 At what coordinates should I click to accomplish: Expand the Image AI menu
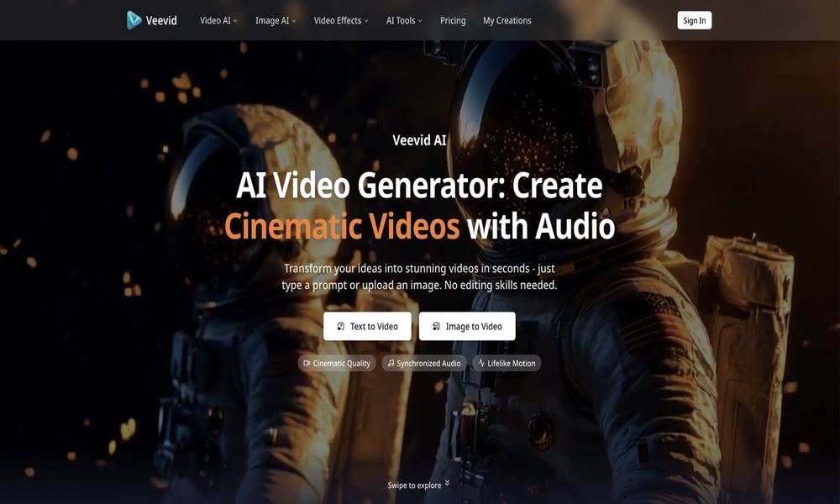pyautogui.click(x=275, y=20)
